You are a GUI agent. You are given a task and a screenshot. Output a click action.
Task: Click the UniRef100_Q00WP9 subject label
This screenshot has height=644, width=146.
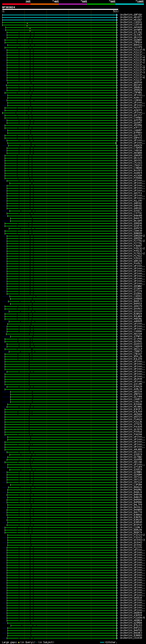pos(131,30)
